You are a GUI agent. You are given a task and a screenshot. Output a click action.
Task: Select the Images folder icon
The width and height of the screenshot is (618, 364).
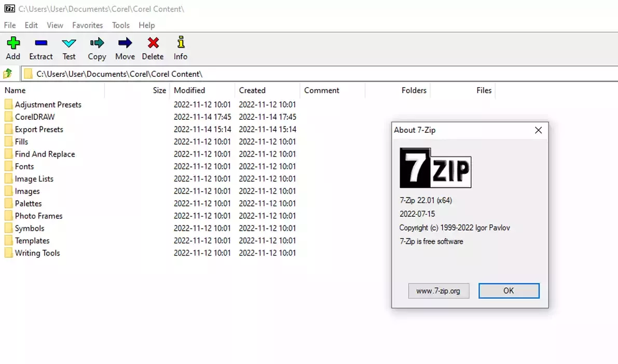coord(9,191)
